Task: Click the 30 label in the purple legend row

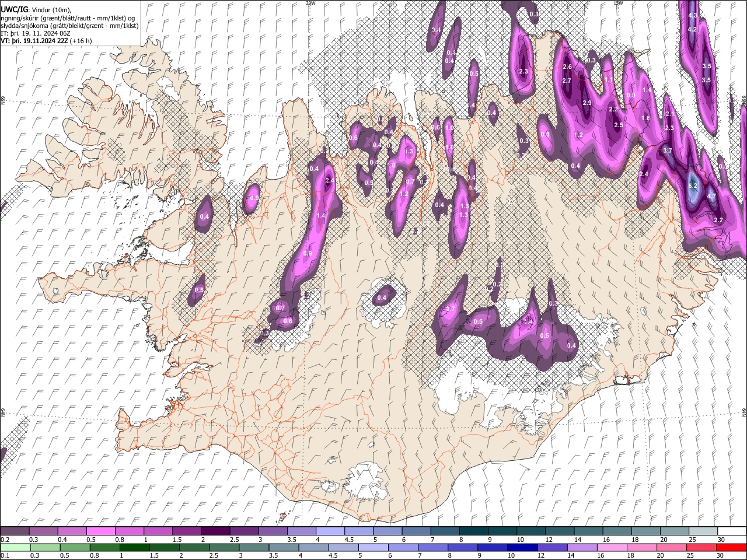Action: pyautogui.click(x=721, y=540)
